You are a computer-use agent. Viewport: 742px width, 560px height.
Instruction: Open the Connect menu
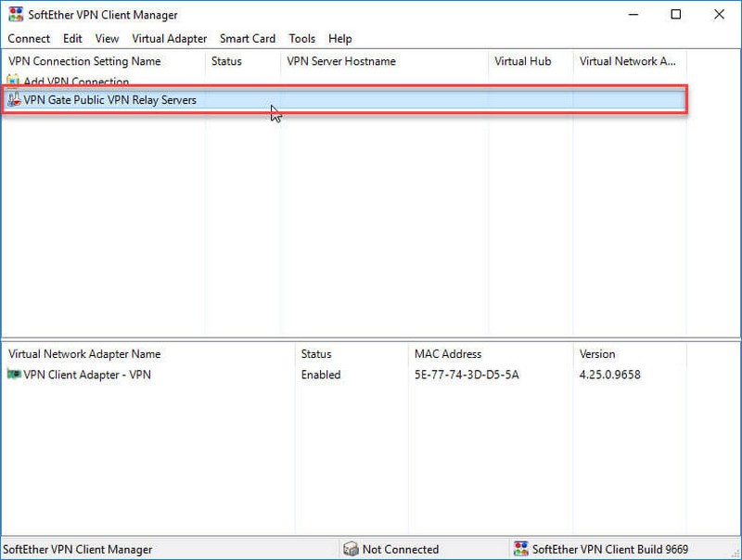click(x=29, y=39)
